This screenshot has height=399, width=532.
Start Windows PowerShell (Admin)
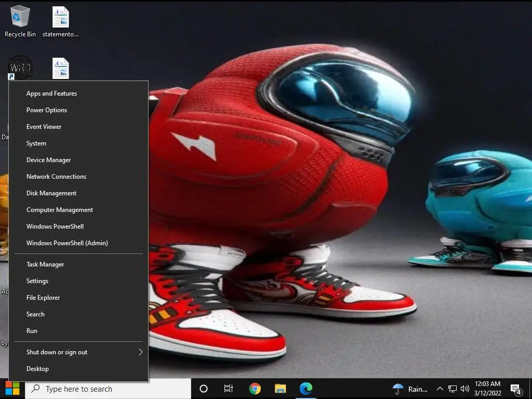[x=78, y=243]
